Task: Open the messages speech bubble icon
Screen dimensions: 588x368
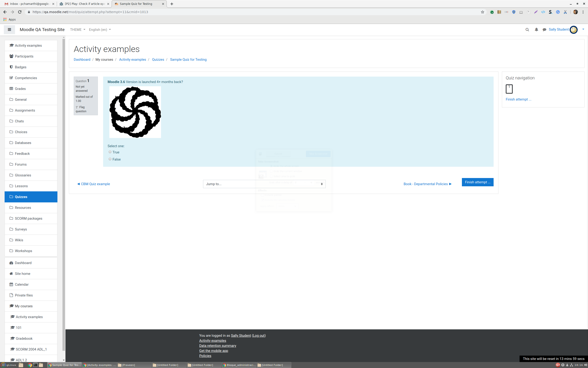Action: click(x=544, y=30)
